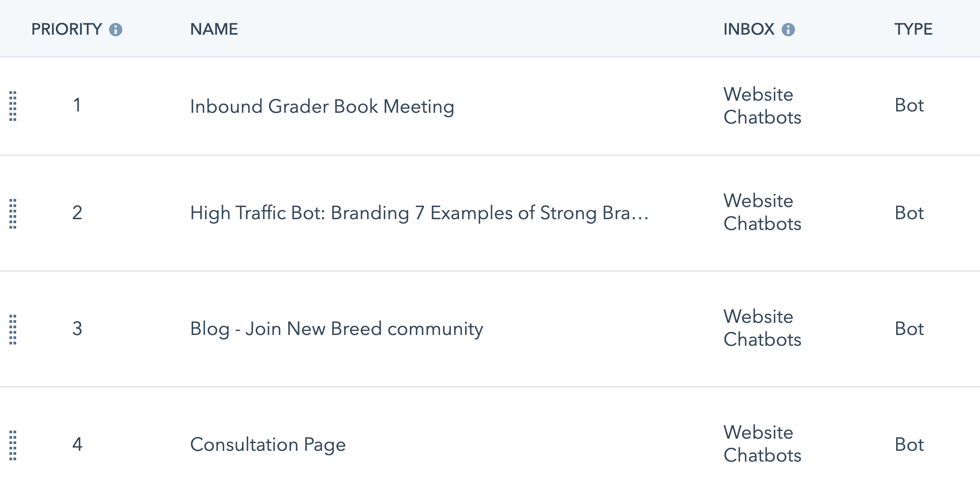The image size is (980, 502).
Task: Click the PRIORITY column header
Action: tap(67, 29)
